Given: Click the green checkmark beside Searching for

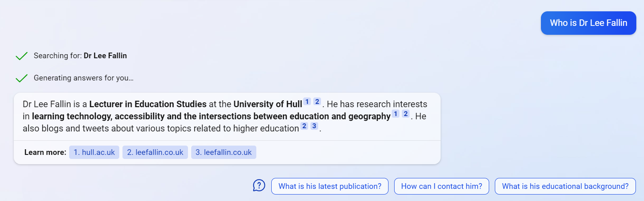Looking at the screenshot, I should coord(21,56).
